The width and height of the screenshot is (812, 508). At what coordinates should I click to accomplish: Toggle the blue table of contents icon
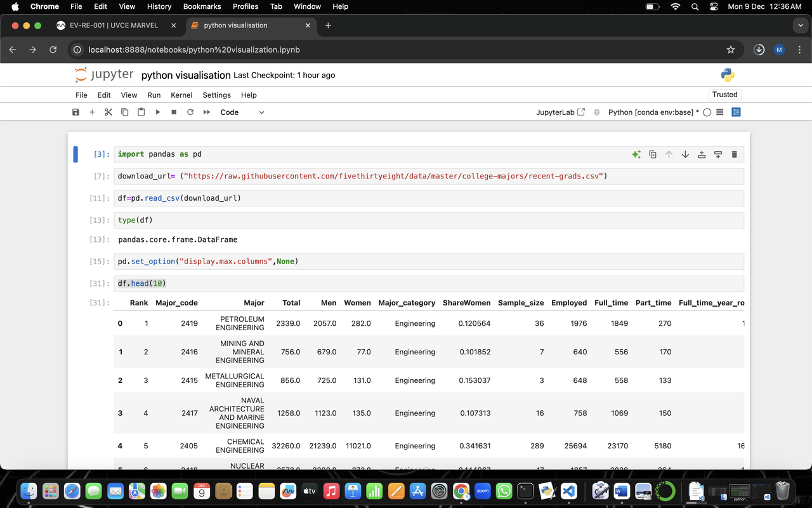(736, 112)
